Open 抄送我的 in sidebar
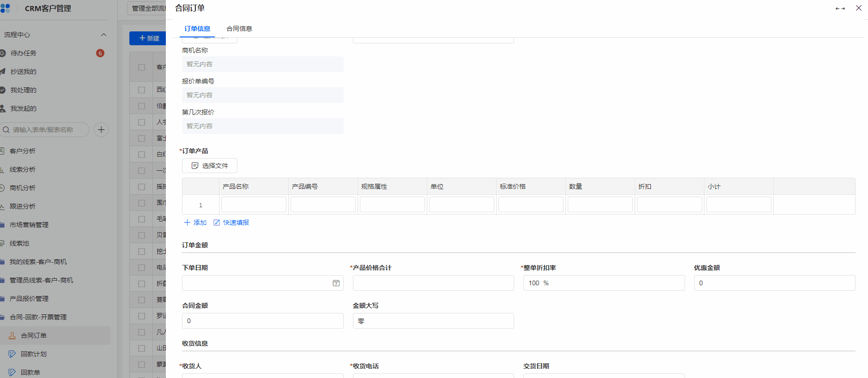Screen dimensions: 868x378 coord(24,72)
